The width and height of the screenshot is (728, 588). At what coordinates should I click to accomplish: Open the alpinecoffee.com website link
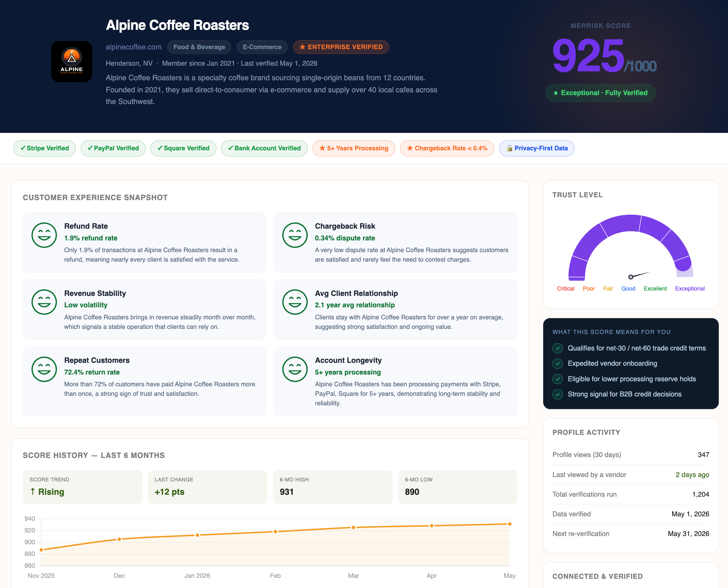(133, 47)
